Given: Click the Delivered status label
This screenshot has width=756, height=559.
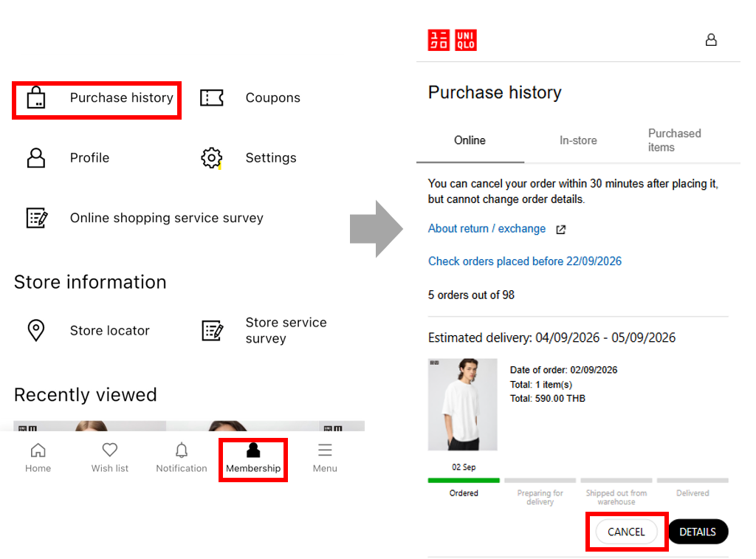Looking at the screenshot, I should click(693, 493).
